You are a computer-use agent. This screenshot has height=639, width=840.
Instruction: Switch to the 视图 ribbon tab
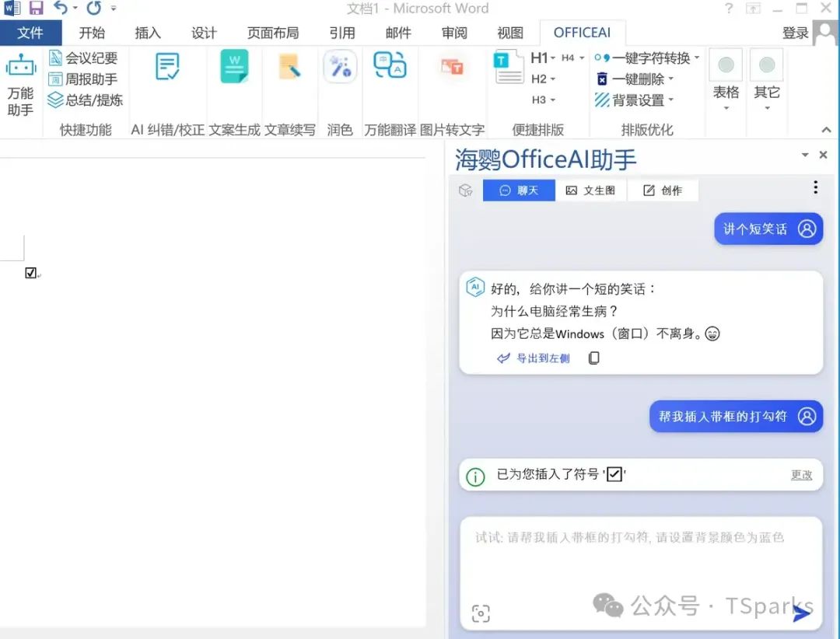tap(510, 33)
